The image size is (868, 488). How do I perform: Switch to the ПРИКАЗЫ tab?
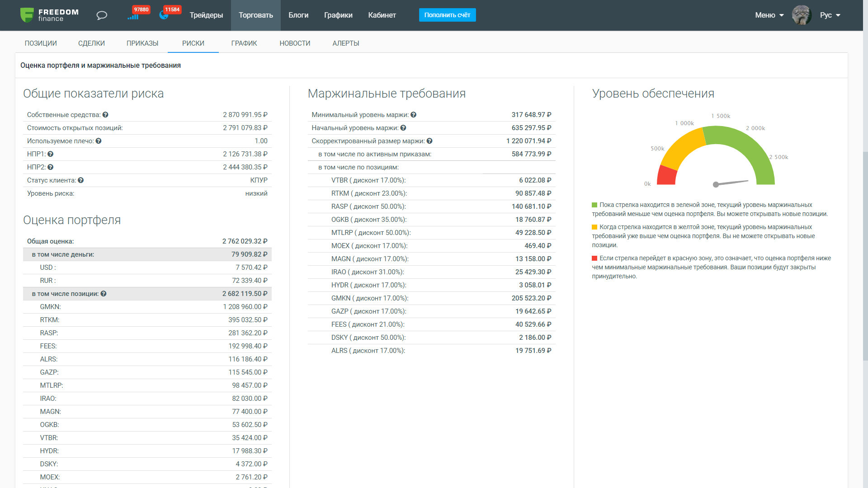coord(142,43)
